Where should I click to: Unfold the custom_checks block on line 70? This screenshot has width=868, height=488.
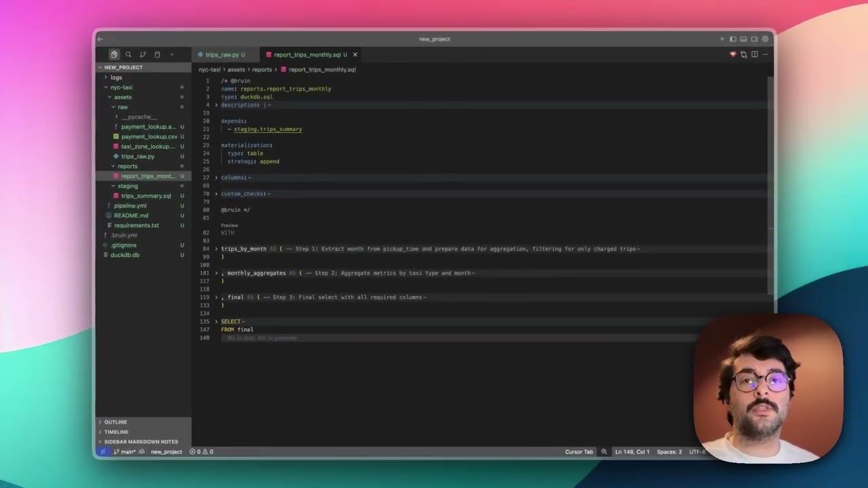(216, 194)
